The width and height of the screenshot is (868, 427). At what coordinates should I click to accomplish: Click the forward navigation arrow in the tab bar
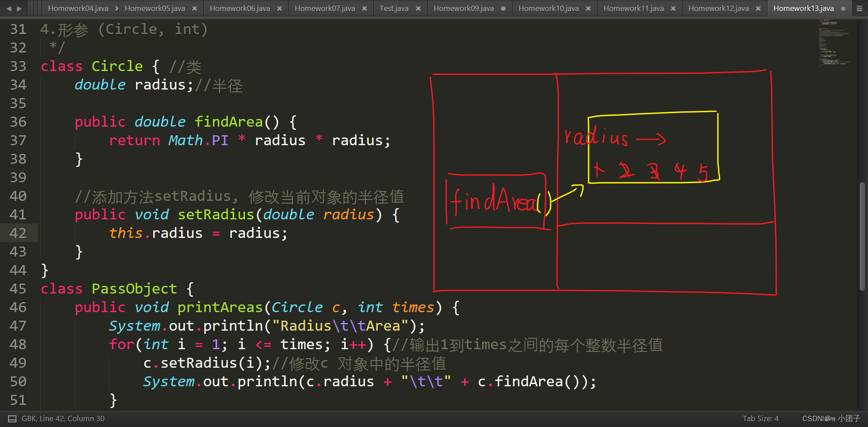click(19, 8)
